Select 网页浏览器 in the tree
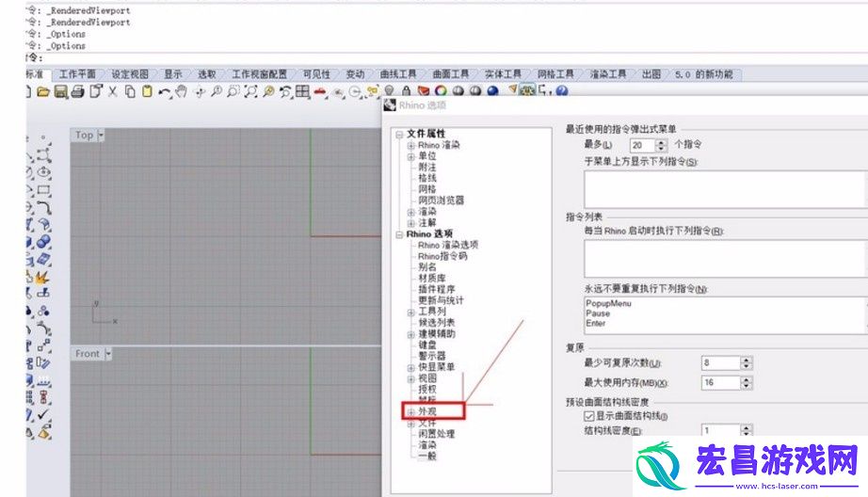The width and height of the screenshot is (868, 497). (x=442, y=200)
